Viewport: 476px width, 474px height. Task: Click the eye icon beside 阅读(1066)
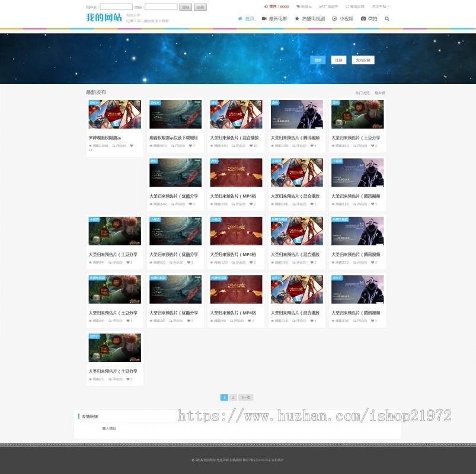(90, 146)
